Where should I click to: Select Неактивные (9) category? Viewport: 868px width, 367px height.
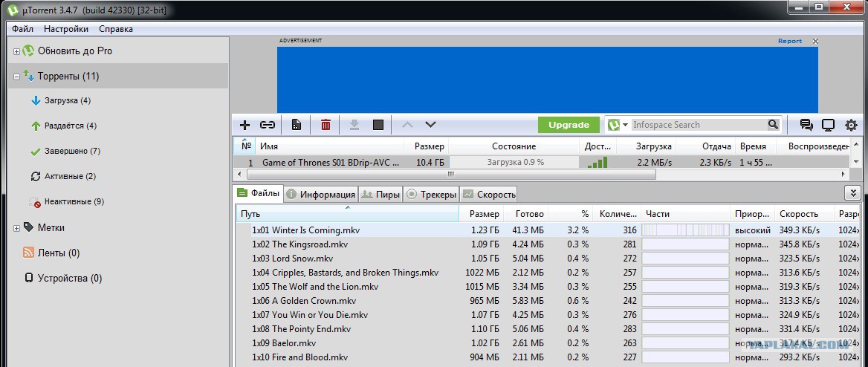pos(74,201)
